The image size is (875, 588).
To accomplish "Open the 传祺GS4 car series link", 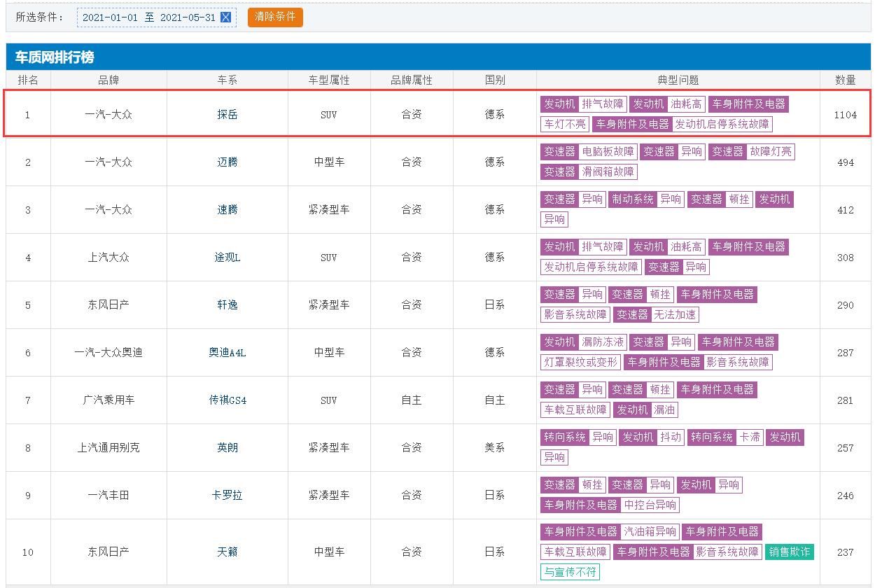I will tap(227, 400).
